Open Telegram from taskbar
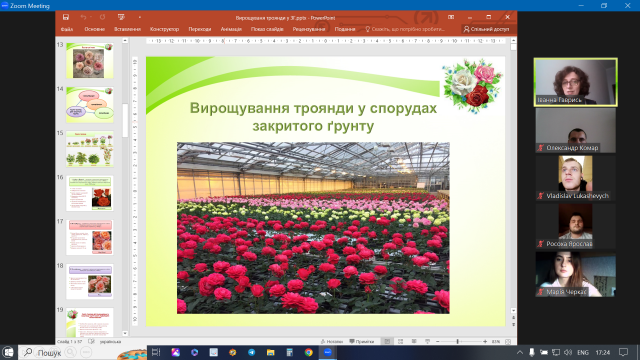 (x=251, y=352)
